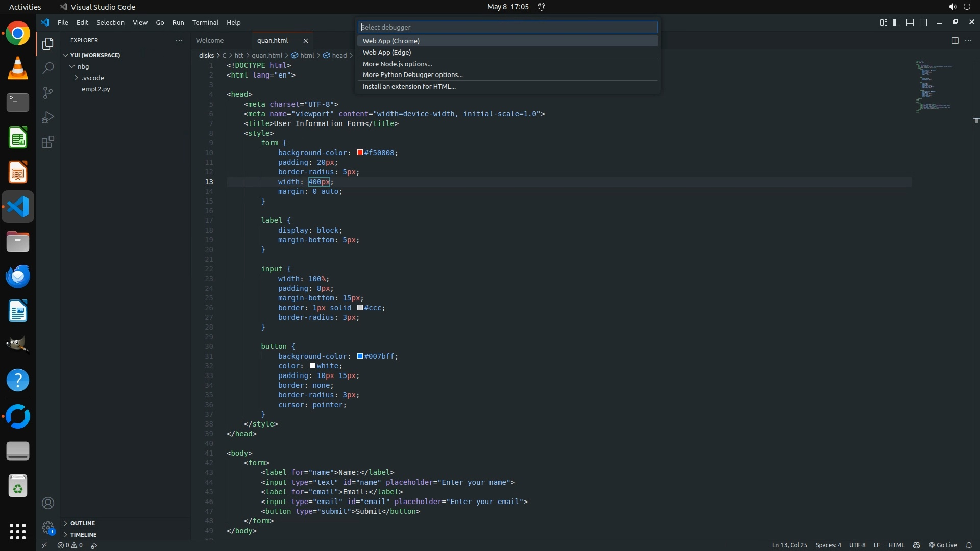Viewport: 980px width, 551px height.
Task: Open the Extensions view icon
Action: (48, 142)
